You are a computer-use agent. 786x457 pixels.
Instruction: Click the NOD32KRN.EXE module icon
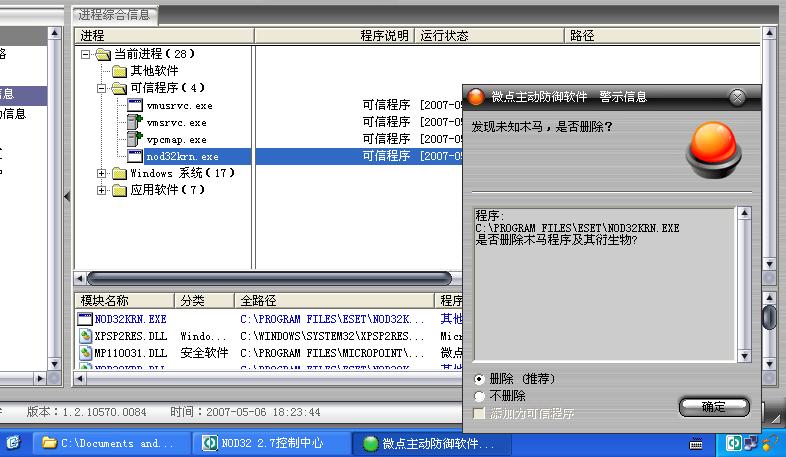[x=85, y=319]
